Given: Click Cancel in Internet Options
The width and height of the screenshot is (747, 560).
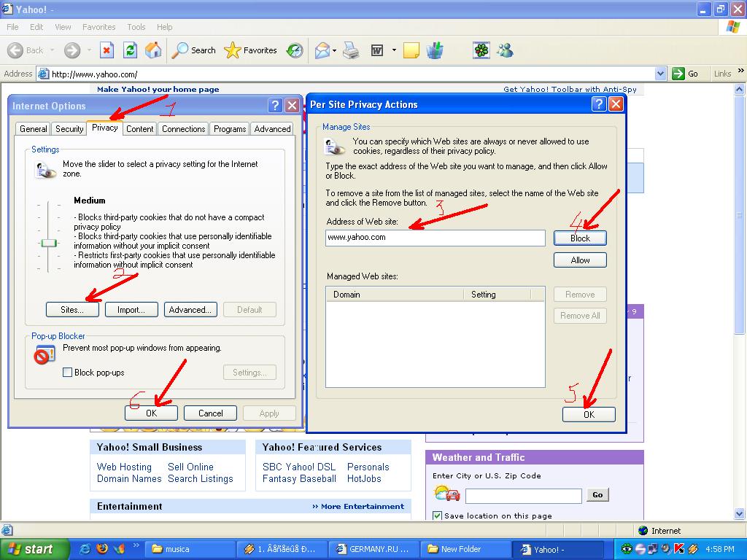Looking at the screenshot, I should pyautogui.click(x=211, y=413).
